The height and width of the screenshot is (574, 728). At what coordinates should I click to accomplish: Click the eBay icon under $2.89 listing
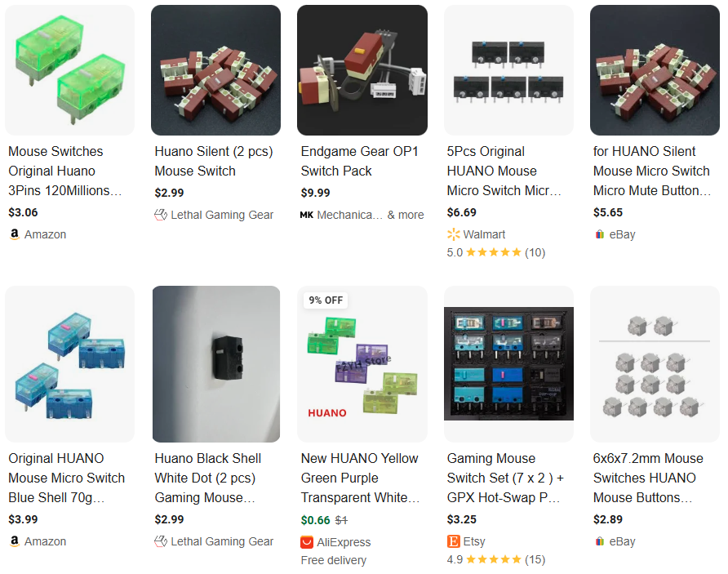pos(599,541)
